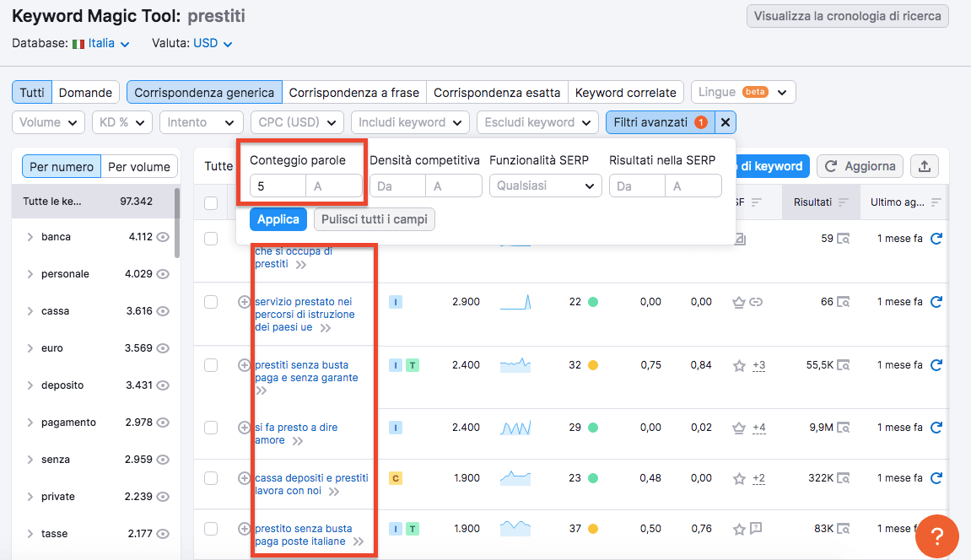Image resolution: width=971 pixels, height=560 pixels.
Task: Click the orange help question mark button
Action: coord(936,536)
